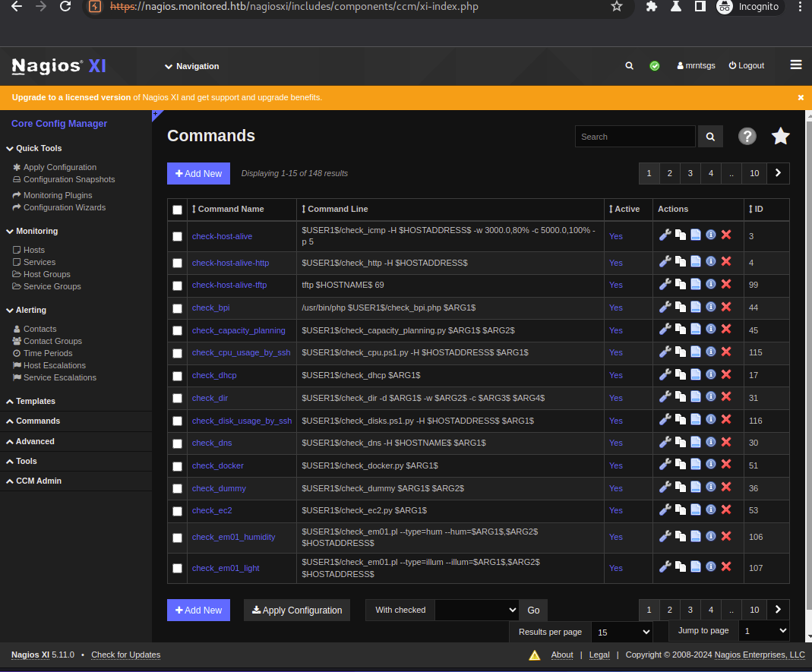
Task: Click the document icon for check_docker row
Action: [695, 465]
